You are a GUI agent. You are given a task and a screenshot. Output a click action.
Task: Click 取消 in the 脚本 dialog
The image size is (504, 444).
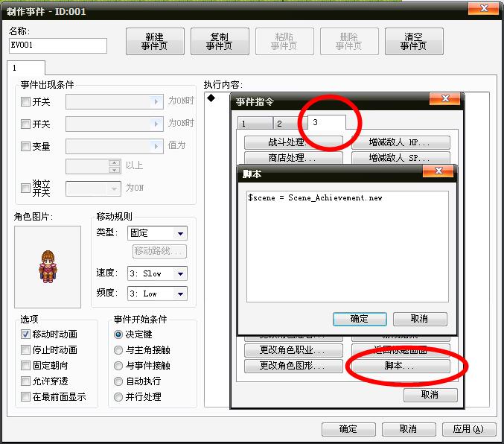(420, 319)
